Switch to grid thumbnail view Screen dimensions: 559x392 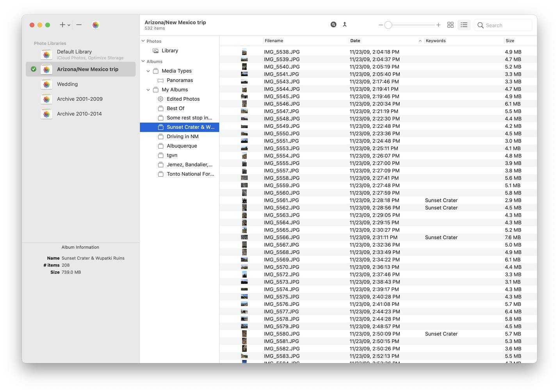[x=450, y=25]
